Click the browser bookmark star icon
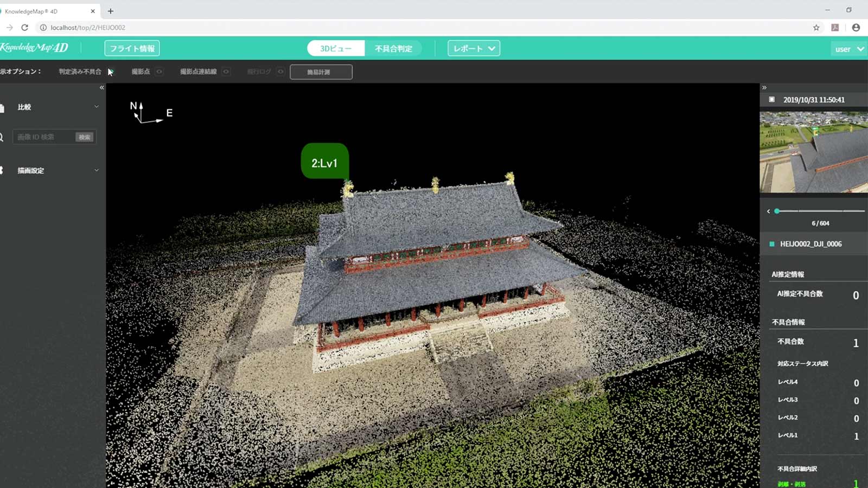868x488 pixels. (815, 27)
